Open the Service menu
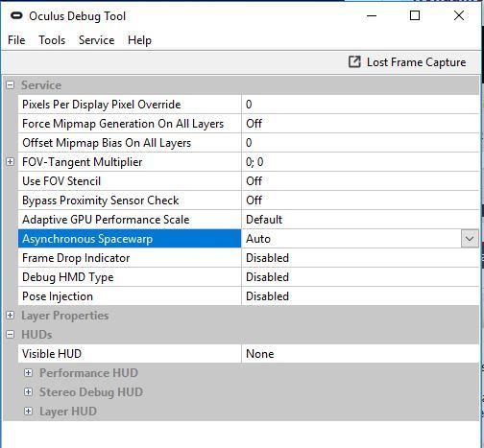Viewport: 484px width, 448px height. click(x=96, y=40)
